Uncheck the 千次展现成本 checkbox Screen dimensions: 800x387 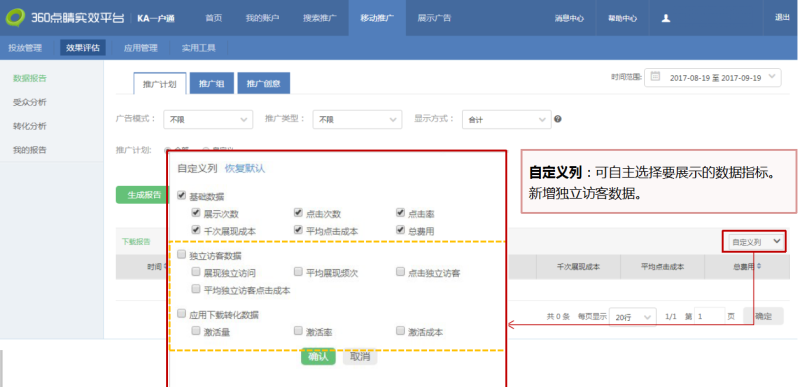tap(195, 229)
